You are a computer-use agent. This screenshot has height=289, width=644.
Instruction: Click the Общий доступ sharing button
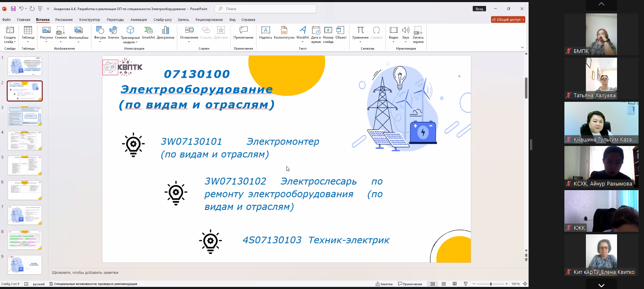pos(509,19)
